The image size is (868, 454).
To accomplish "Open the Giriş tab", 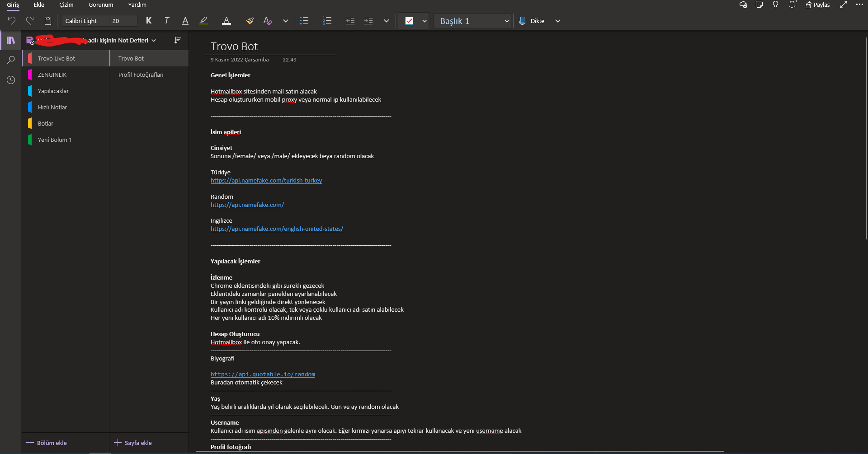I will [13, 5].
